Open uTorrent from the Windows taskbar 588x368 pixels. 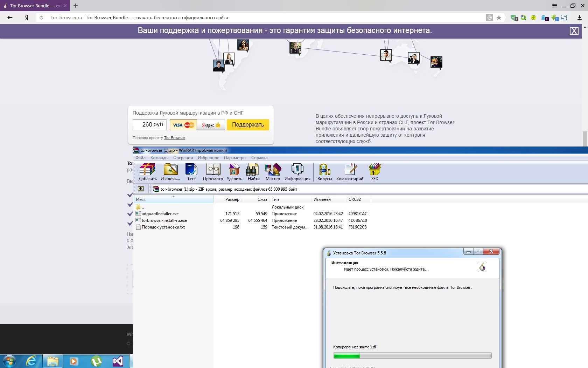coord(96,361)
